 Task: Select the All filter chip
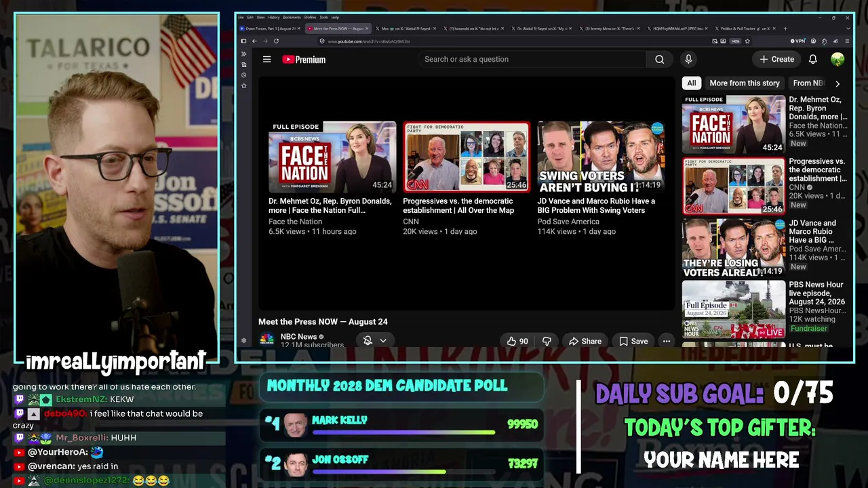691,83
